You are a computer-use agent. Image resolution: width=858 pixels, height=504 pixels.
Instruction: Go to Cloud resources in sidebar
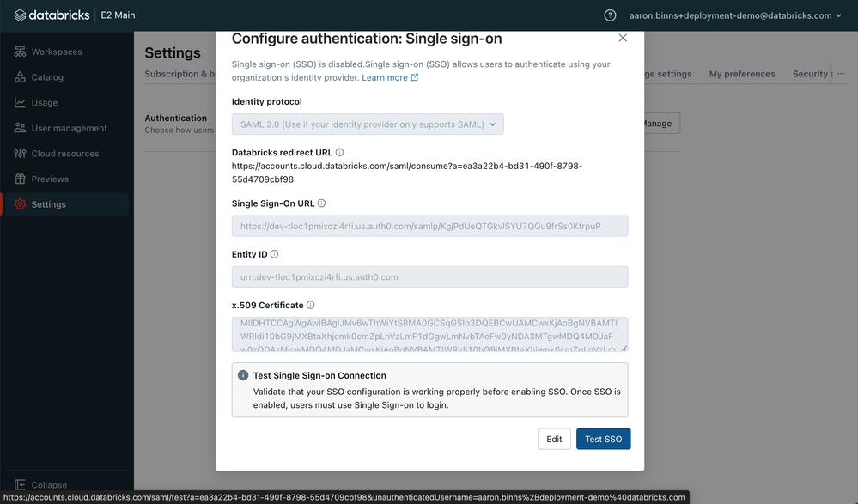[66, 153]
